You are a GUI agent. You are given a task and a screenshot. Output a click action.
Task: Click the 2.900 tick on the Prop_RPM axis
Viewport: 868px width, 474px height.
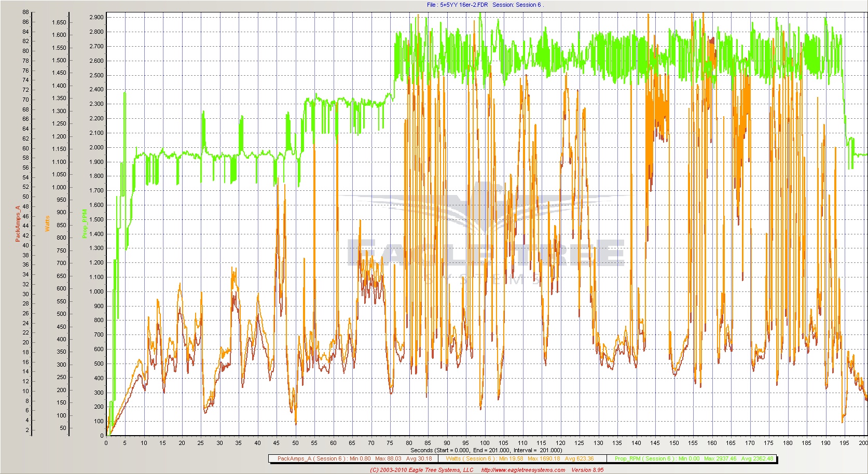point(97,17)
